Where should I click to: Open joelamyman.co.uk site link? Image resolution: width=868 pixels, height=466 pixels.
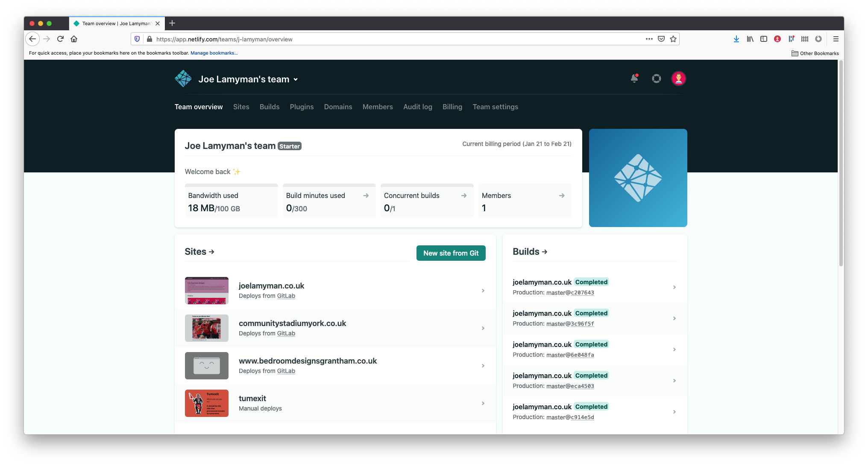tap(271, 285)
